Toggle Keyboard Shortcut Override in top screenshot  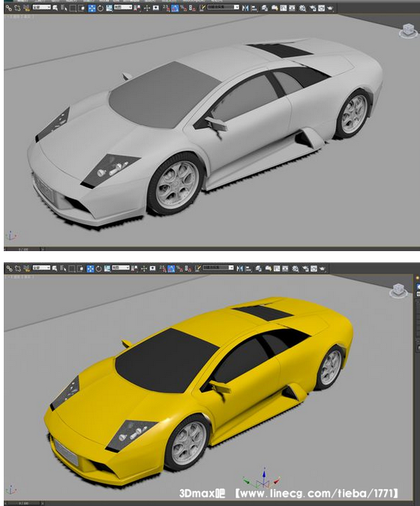coord(156,7)
